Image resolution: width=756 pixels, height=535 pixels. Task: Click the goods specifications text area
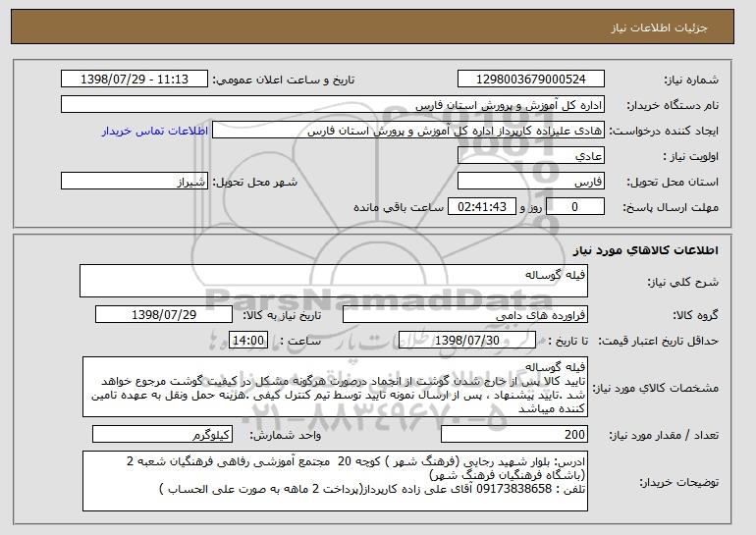(335, 387)
